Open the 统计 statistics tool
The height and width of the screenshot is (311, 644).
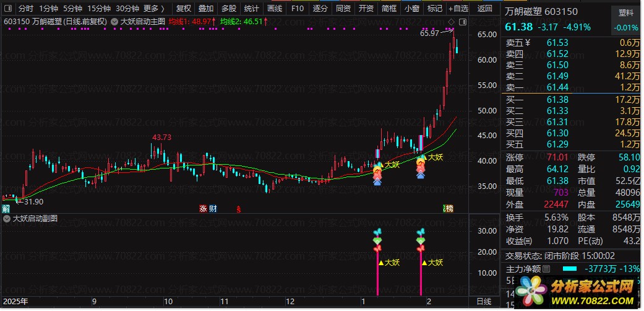pyautogui.click(x=251, y=8)
